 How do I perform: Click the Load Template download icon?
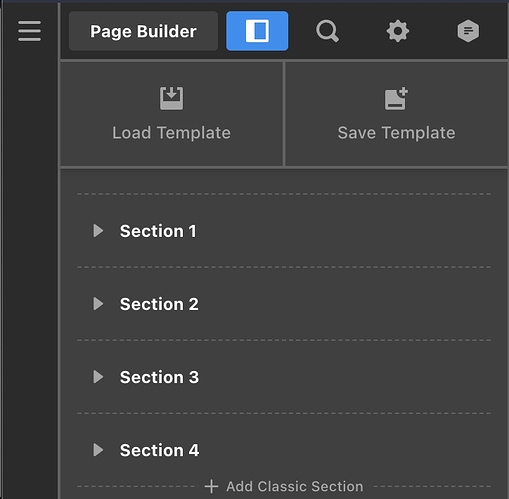pos(171,98)
